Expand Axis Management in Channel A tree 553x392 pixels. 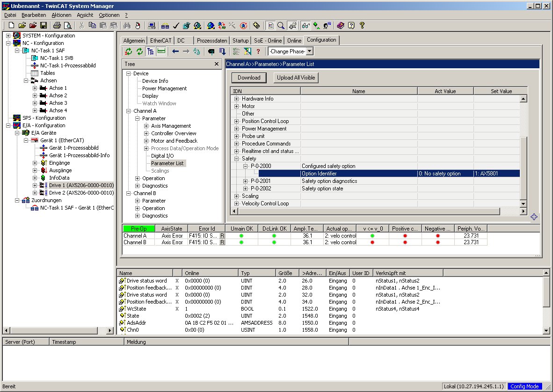(146, 126)
